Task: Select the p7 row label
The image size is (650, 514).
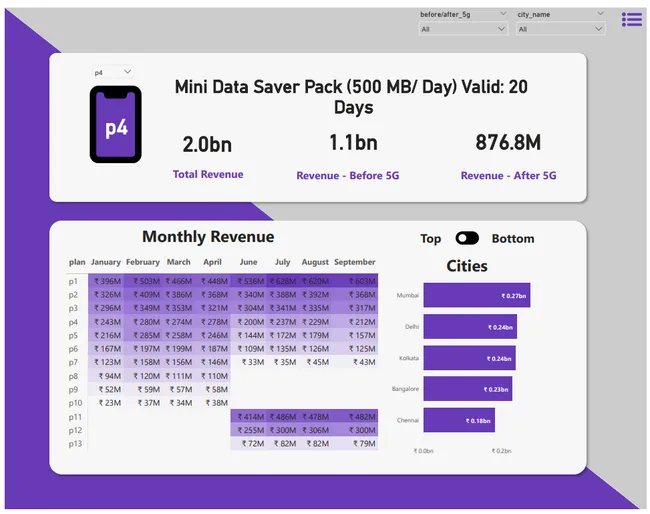Action: tap(73, 362)
